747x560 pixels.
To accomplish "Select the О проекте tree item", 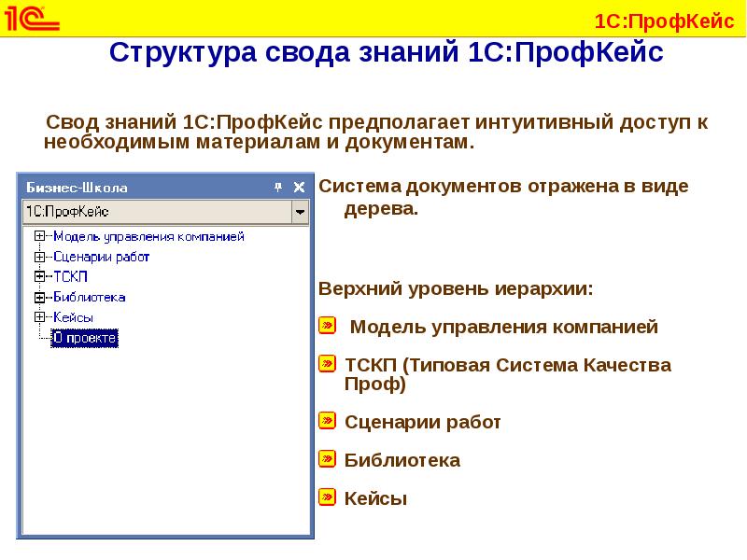I will 84,338.
